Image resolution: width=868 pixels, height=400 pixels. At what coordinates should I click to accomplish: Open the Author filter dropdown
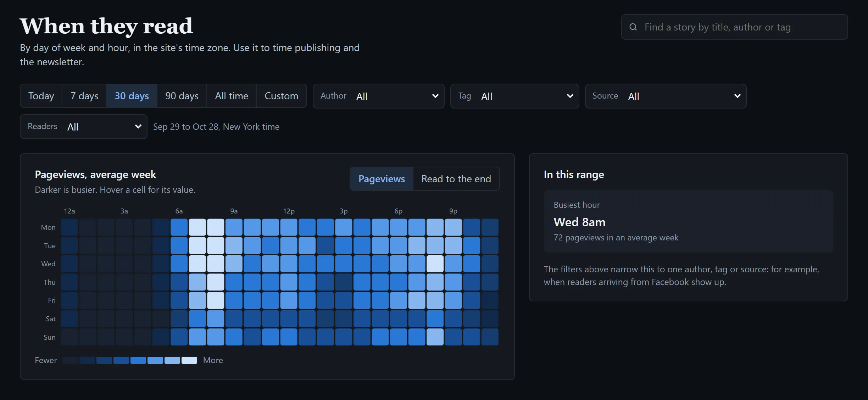[379, 96]
